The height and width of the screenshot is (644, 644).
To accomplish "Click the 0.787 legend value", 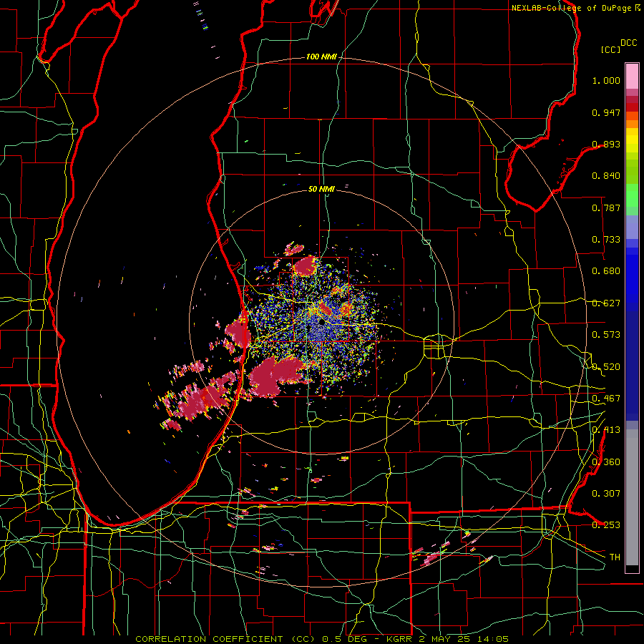I will pos(606,208).
